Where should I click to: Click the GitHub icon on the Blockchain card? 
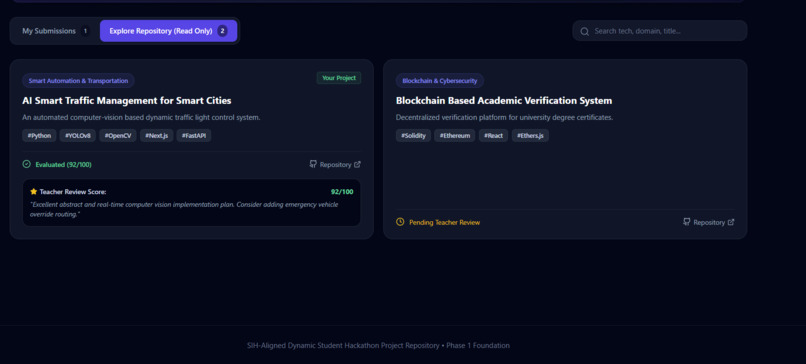[687, 222]
